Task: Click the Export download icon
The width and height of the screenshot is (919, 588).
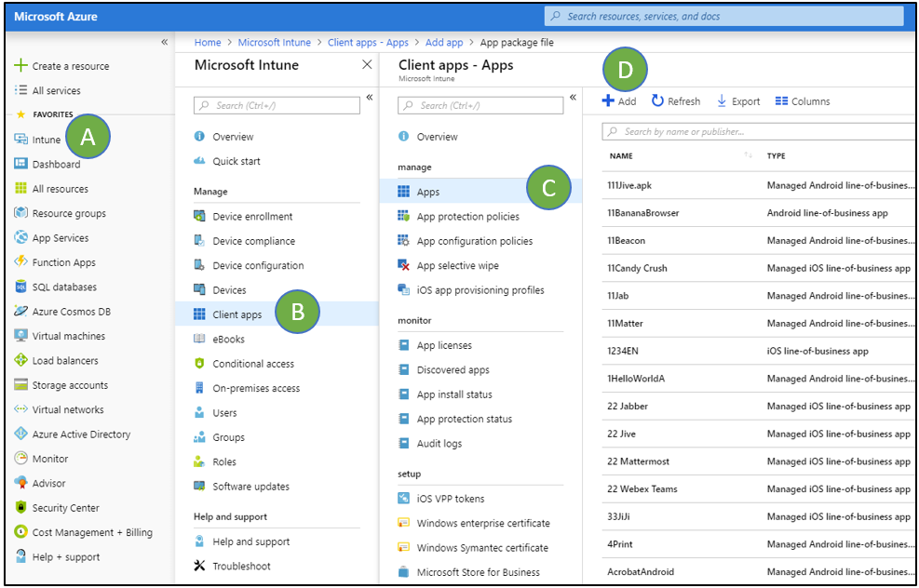Action: [722, 101]
